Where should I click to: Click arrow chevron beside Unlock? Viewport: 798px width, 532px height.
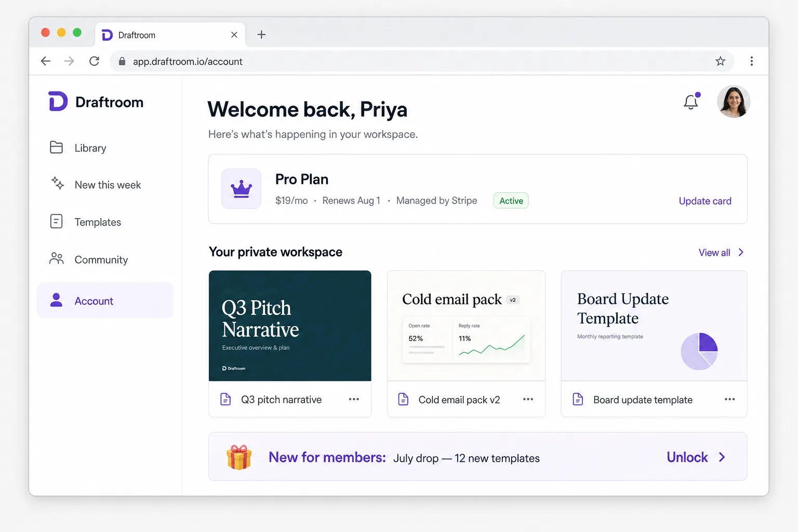[x=722, y=457]
